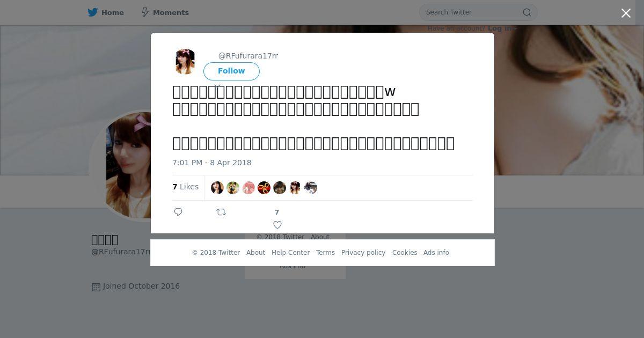Viewport: 644px width, 338px height.
Task: Open the Cookies footer link
Action: pyautogui.click(x=405, y=253)
